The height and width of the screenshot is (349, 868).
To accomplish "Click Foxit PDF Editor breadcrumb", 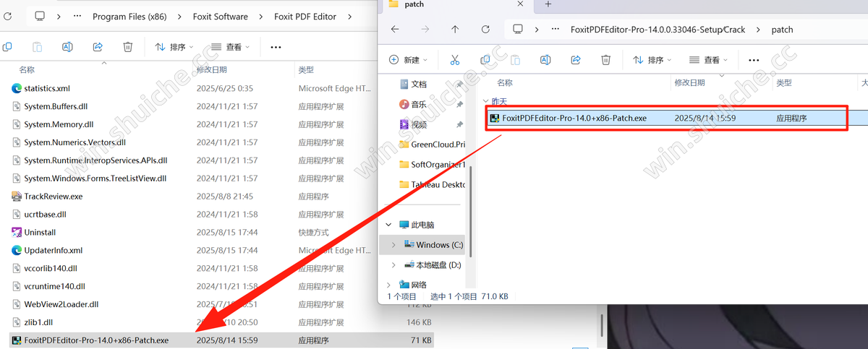I will coord(305,16).
